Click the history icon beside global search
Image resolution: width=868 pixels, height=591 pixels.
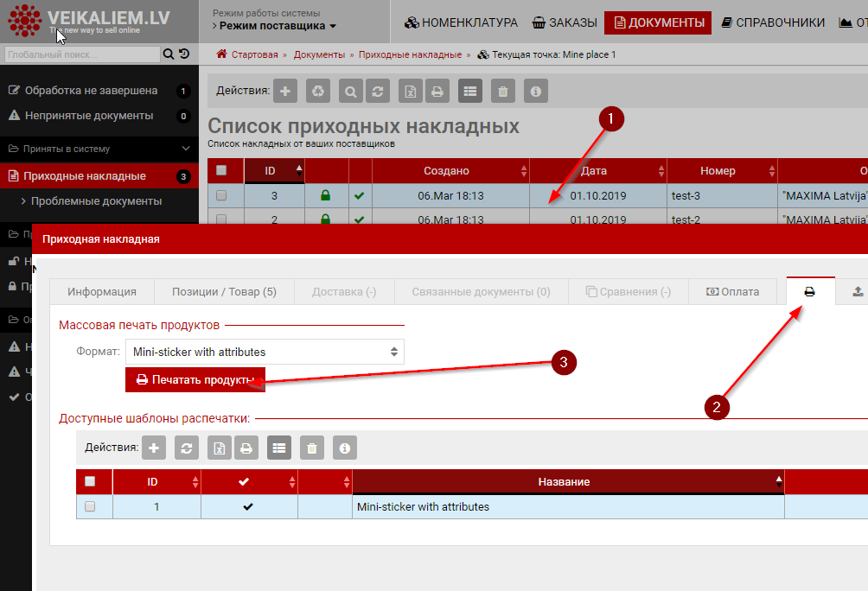coord(184,54)
